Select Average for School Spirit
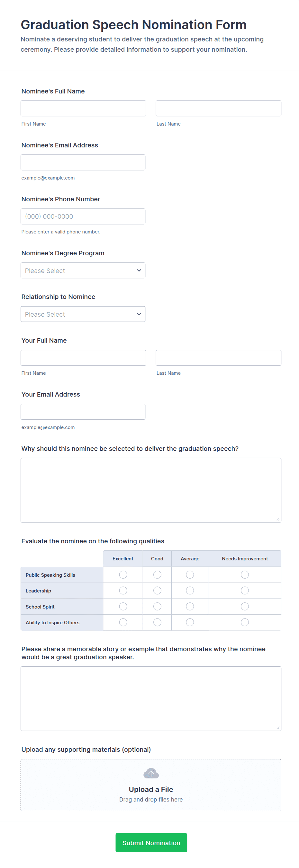The width and height of the screenshot is (299, 868). [x=190, y=607]
